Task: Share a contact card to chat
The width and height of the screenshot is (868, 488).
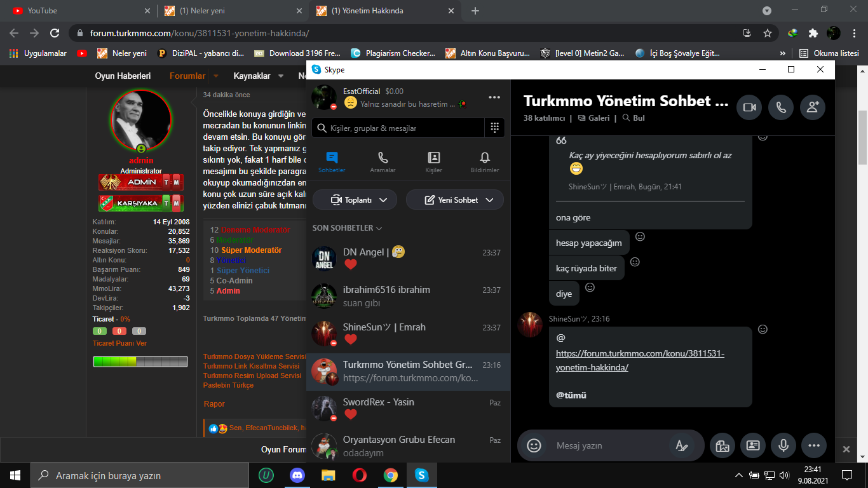Action: point(753,445)
